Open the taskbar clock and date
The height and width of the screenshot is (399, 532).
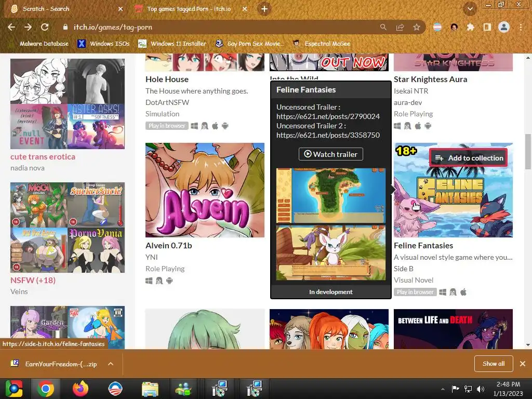508,389
